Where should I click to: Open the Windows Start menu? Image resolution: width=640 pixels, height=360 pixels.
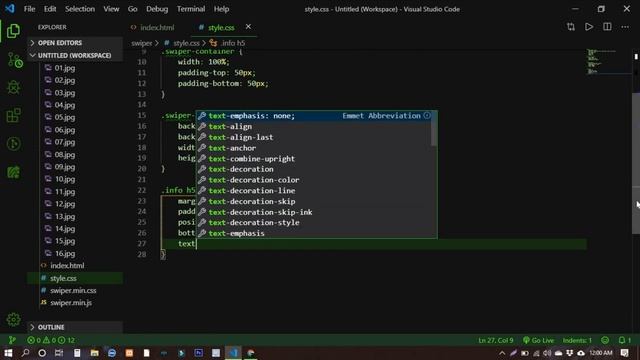click(x=8, y=353)
